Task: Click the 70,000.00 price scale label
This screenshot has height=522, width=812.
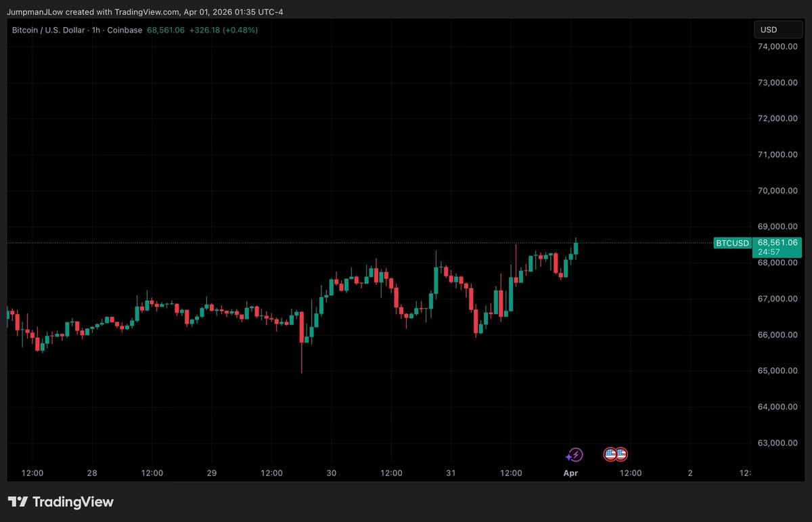Action: click(777, 191)
